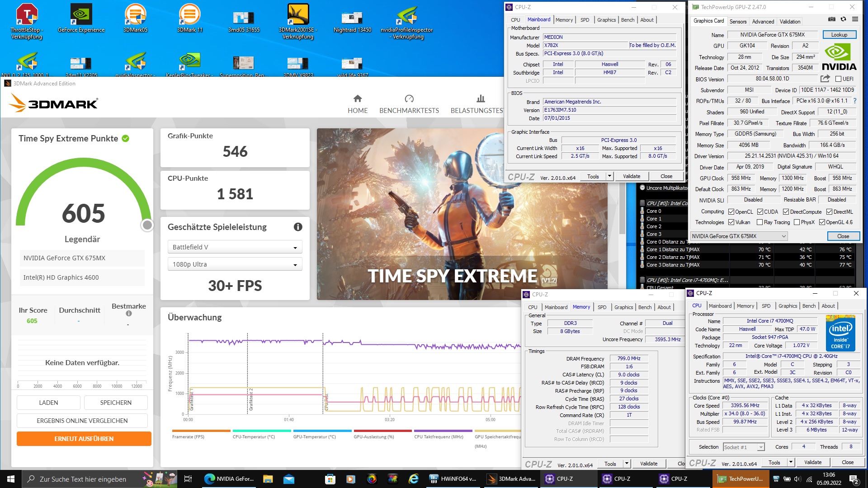Open notification center in system tray
The width and height of the screenshot is (868, 488).
pos(854,479)
